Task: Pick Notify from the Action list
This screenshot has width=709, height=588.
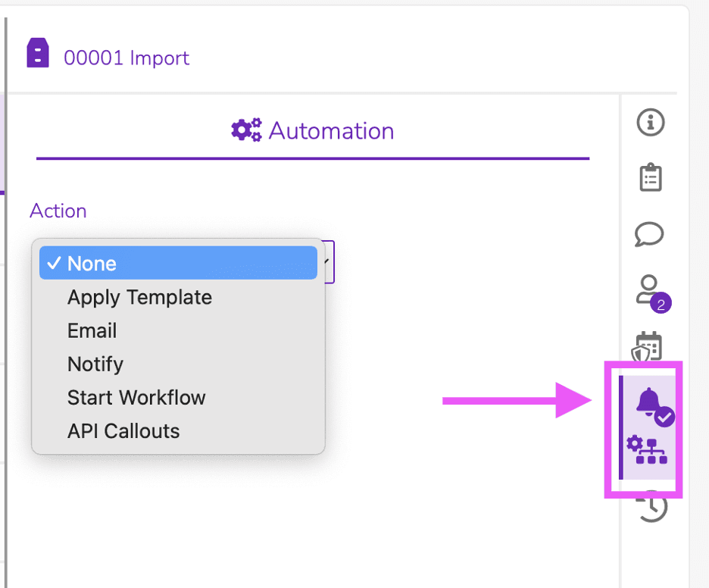Action: (95, 364)
